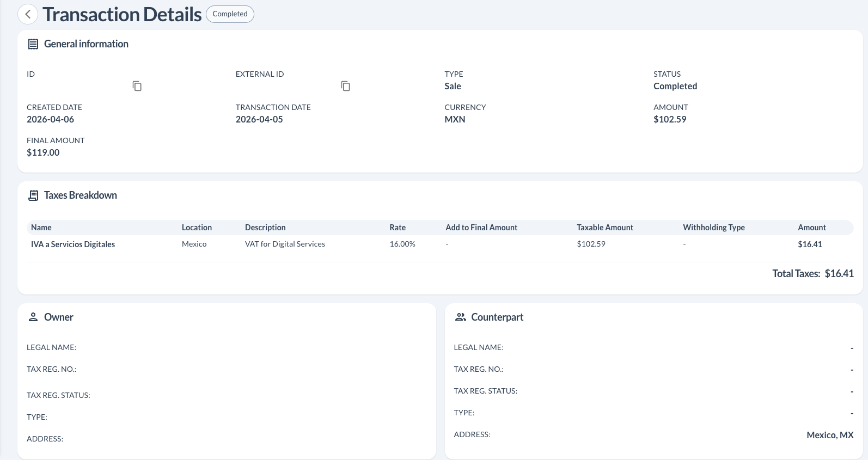868x460 pixels.
Task: Click the Counterpart address Mexico, MX
Action: pyautogui.click(x=830, y=435)
